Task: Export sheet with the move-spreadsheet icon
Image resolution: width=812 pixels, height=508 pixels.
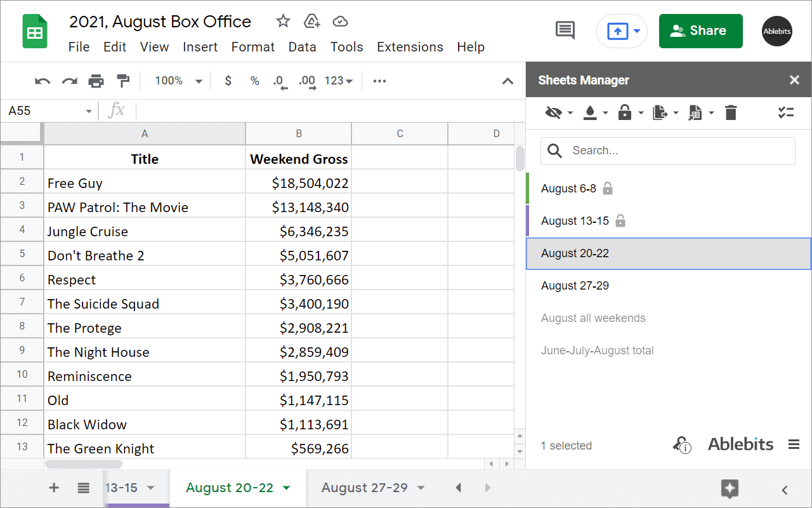Action: [x=695, y=112]
